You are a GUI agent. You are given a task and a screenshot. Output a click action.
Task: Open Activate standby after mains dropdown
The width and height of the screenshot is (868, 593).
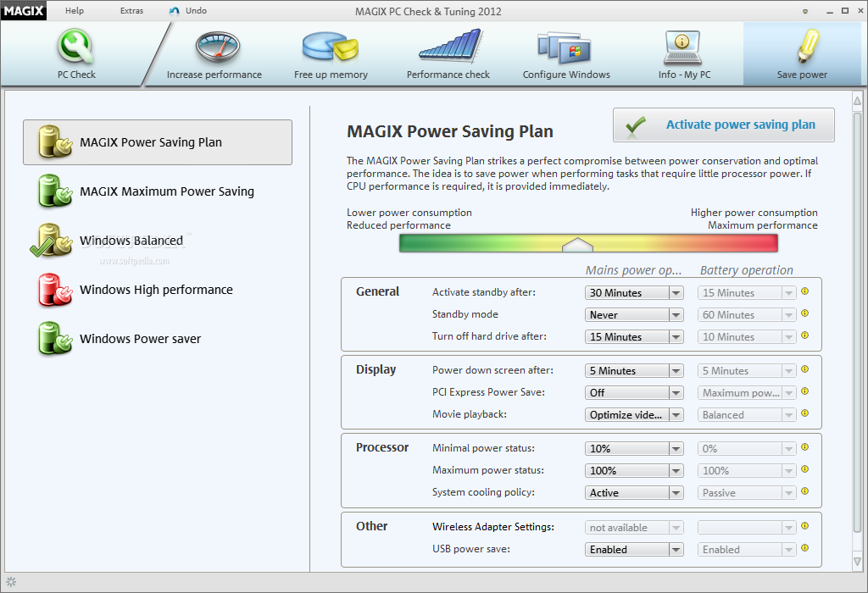point(634,292)
